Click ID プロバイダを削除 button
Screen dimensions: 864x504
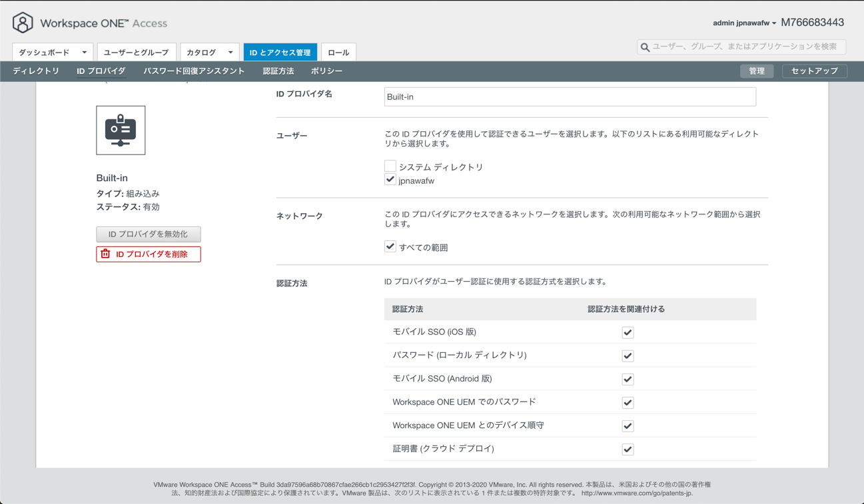pyautogui.click(x=148, y=254)
